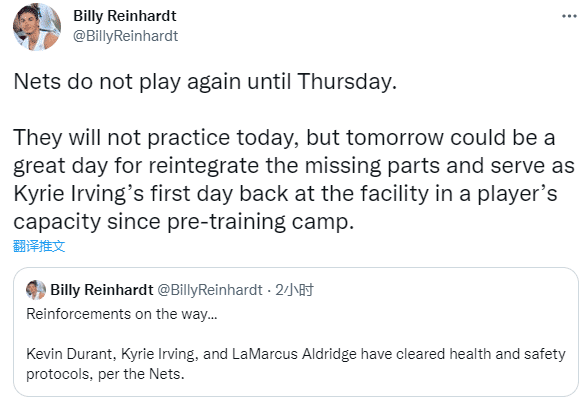This screenshot has width=583, height=398.
Task: Click the 'great day for reintegrate' line
Action: tap(294, 166)
